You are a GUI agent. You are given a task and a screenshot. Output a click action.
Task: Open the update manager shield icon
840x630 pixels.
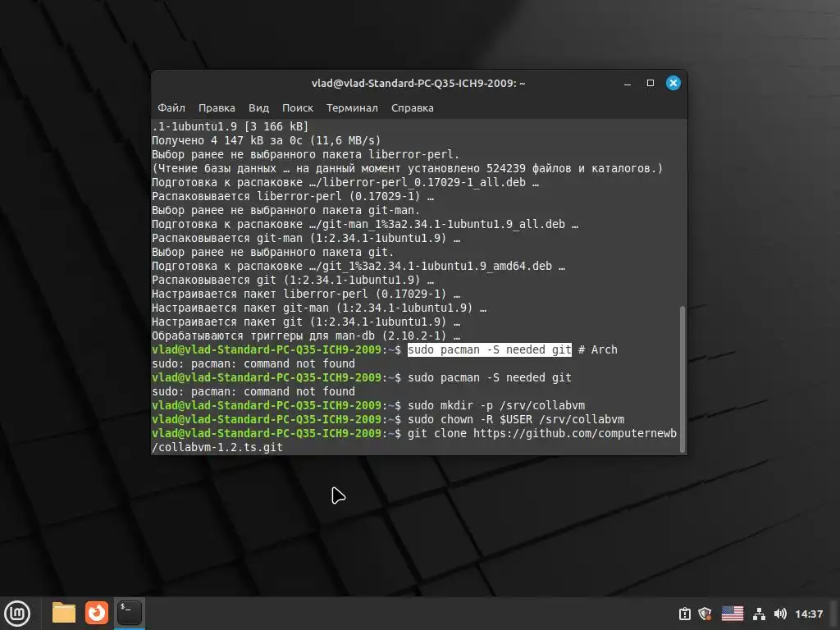coord(705,614)
